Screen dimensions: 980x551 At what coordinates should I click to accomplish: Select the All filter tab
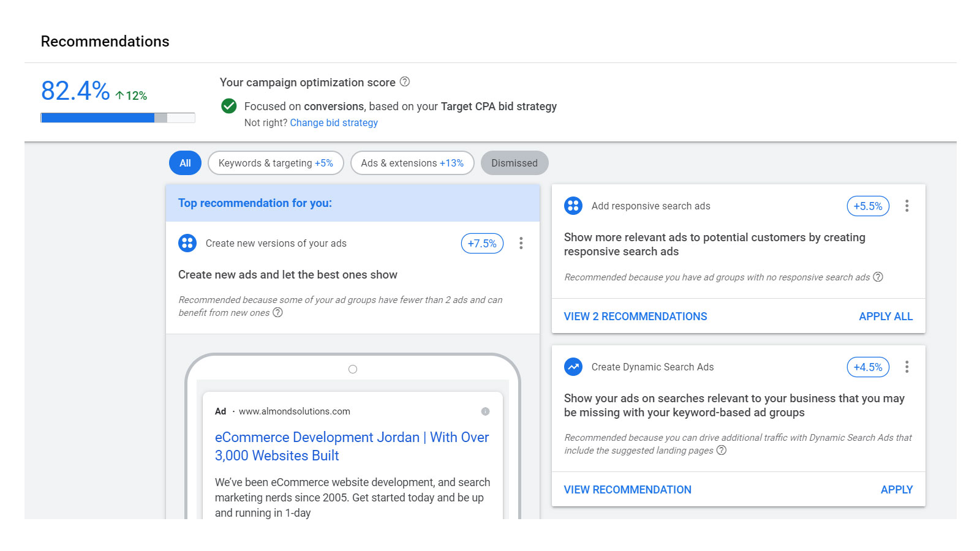pos(185,163)
